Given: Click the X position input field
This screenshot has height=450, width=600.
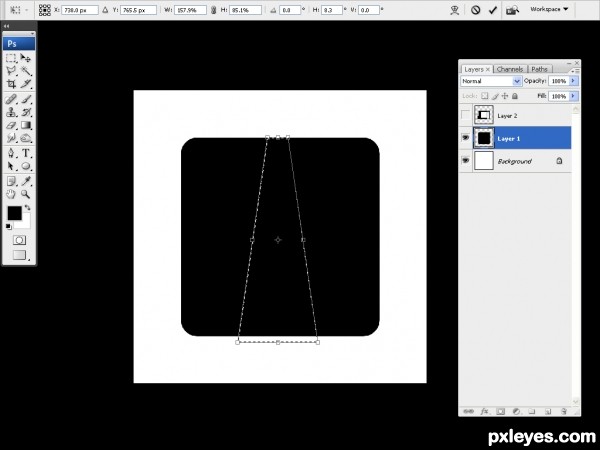Looking at the screenshot, I should click(80, 10).
